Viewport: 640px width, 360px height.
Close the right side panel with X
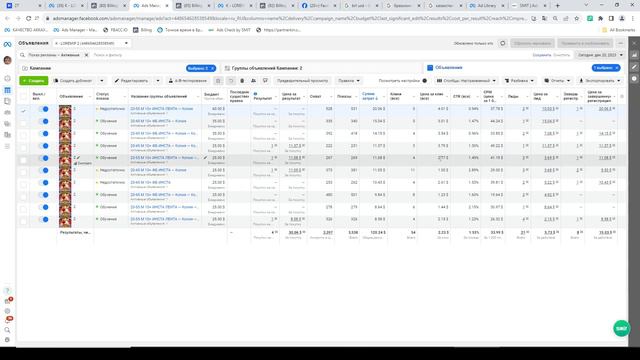coord(634,43)
